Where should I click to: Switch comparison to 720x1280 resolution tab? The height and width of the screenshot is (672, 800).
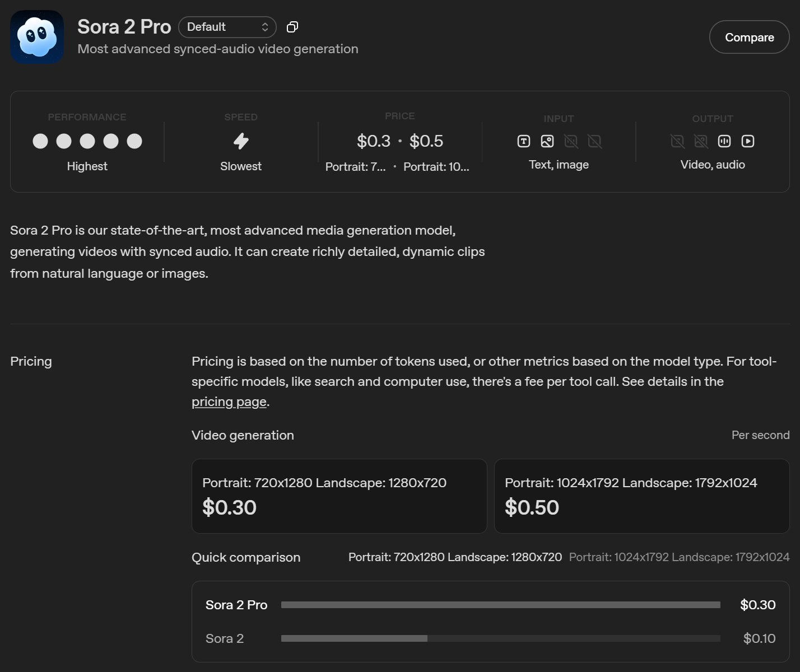click(x=454, y=557)
